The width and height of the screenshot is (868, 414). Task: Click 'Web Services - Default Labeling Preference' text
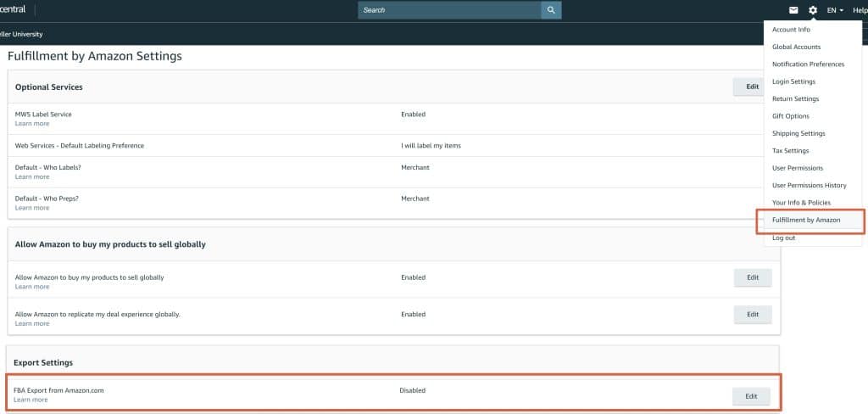pos(79,146)
